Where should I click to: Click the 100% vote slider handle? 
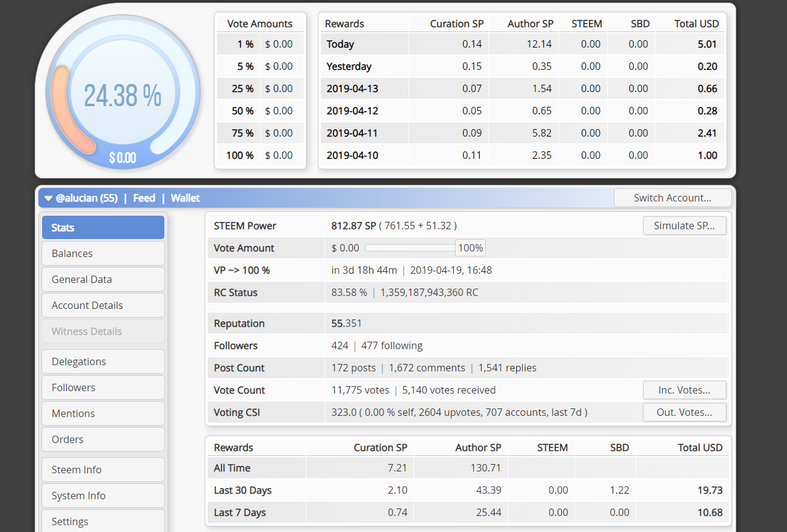click(x=470, y=248)
